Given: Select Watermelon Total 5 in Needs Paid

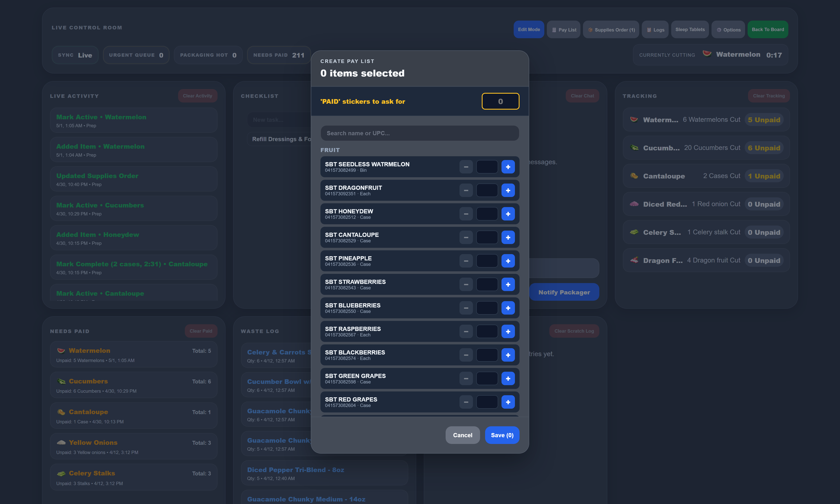Looking at the screenshot, I should click(134, 354).
